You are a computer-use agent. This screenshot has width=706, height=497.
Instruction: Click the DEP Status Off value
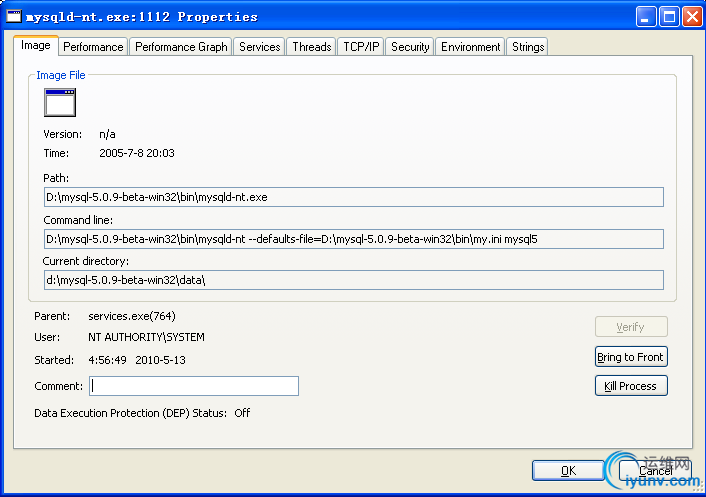(242, 413)
